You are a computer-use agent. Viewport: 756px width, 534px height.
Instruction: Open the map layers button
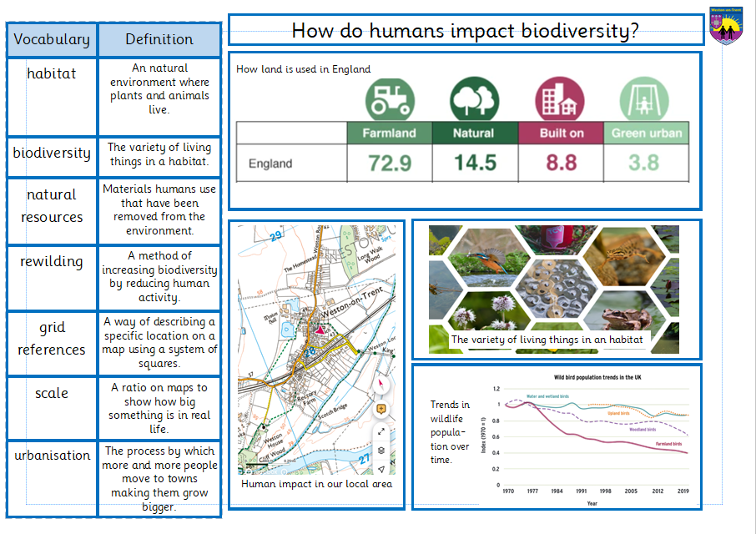coord(381,450)
